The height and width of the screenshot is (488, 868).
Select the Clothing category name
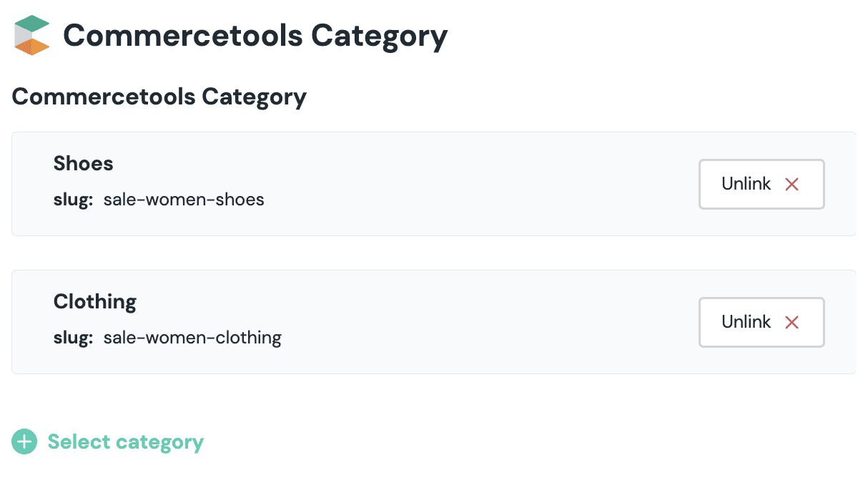pos(94,301)
